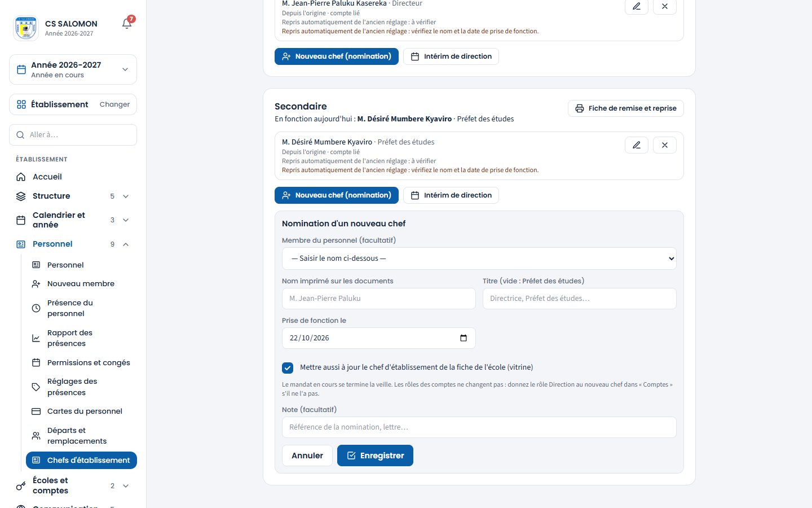Click the top Intérim de direction button
This screenshot has height=508, width=812.
point(451,56)
